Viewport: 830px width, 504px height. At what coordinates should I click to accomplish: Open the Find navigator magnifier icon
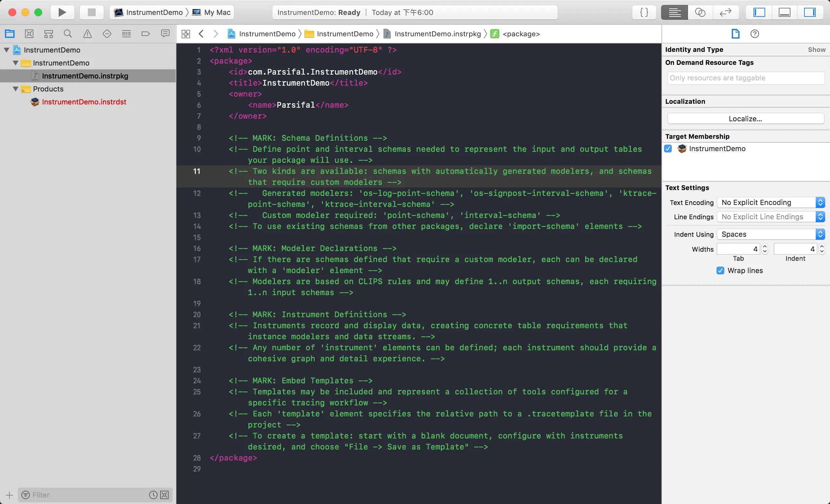coord(68,34)
